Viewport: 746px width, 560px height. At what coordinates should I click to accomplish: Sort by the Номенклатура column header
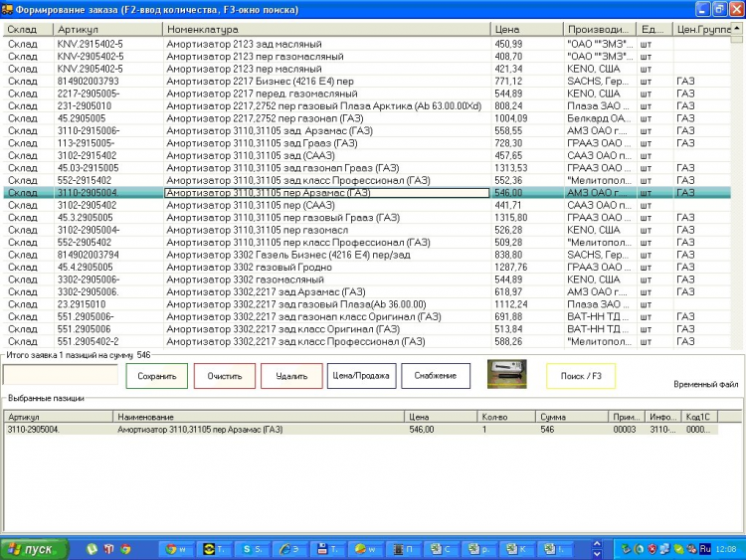326,30
